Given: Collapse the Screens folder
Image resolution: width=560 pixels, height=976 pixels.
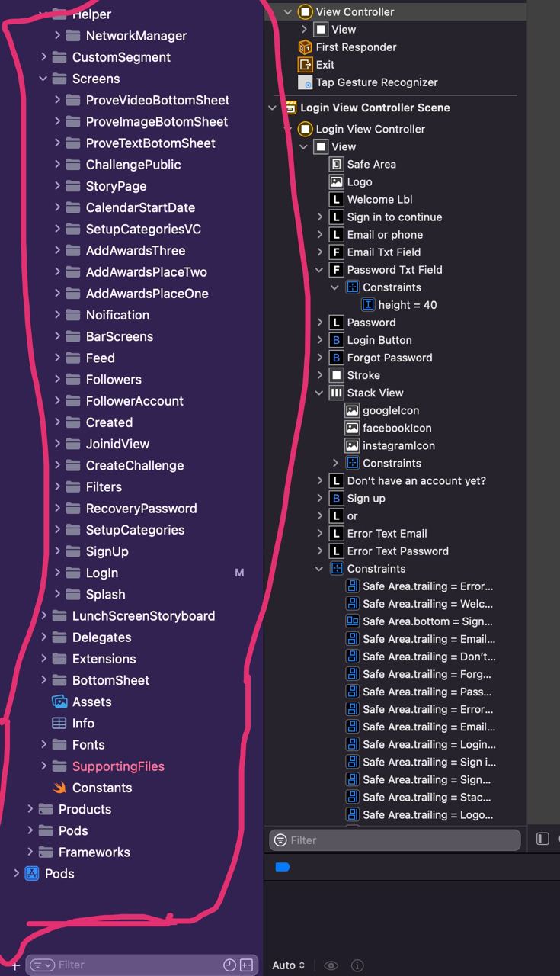Looking at the screenshot, I should [43, 79].
